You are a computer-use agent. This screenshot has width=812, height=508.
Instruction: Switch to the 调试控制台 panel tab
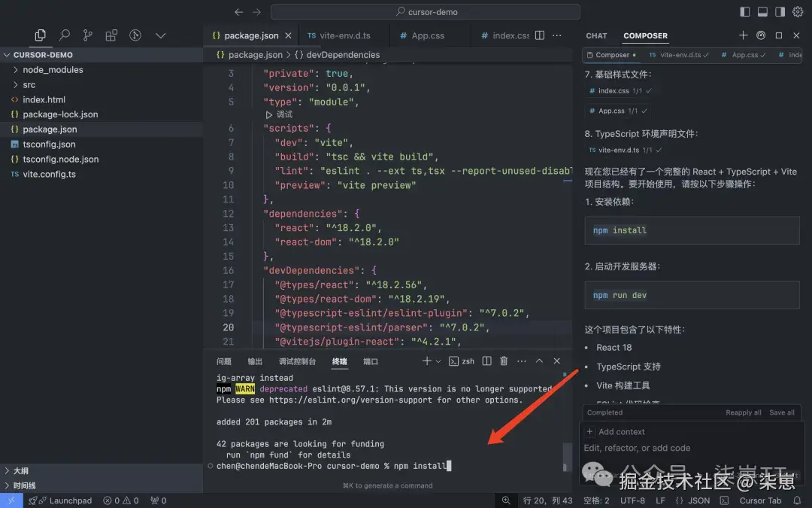click(x=297, y=361)
